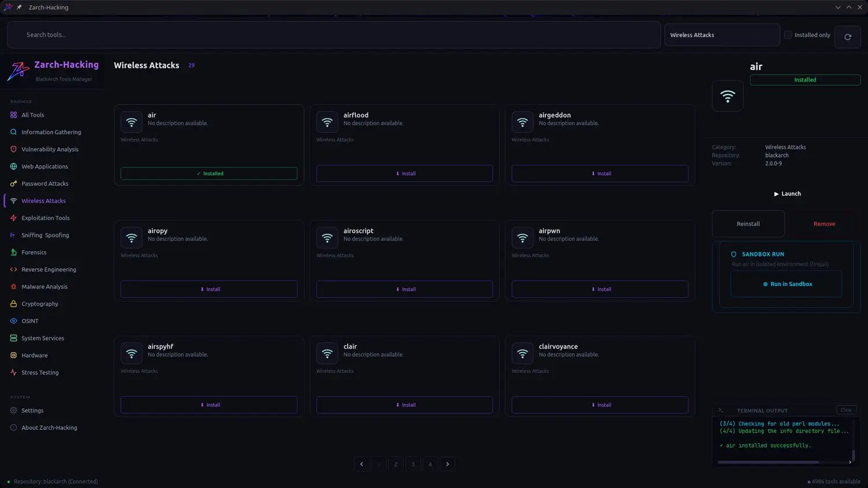Click the terminal vertical scrollbar
Image resolution: width=868 pixels, height=488 pixels.
pyautogui.click(x=854, y=455)
